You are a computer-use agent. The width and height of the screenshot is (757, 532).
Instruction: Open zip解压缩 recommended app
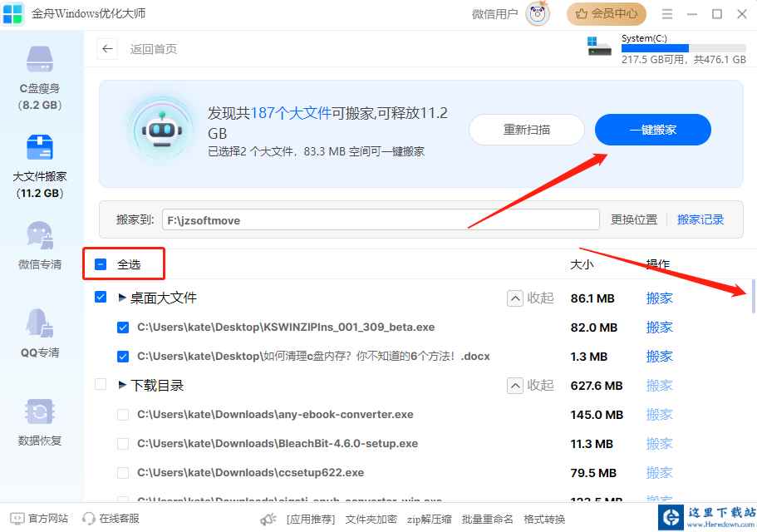[430, 520]
